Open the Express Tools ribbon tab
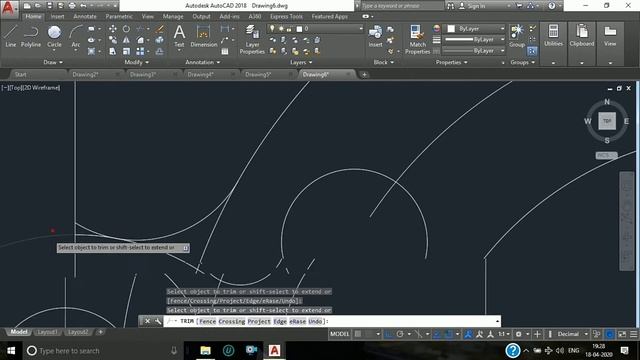The height and width of the screenshot is (360, 640). coord(286,16)
